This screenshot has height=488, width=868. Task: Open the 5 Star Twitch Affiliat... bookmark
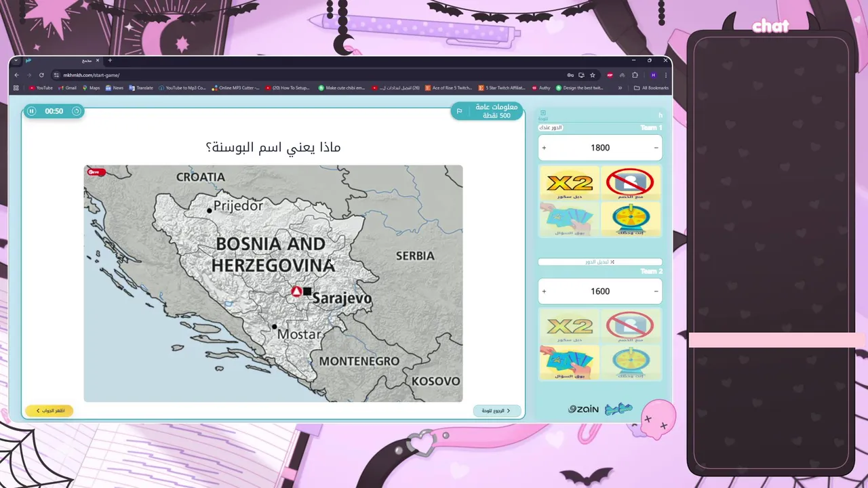(502, 87)
